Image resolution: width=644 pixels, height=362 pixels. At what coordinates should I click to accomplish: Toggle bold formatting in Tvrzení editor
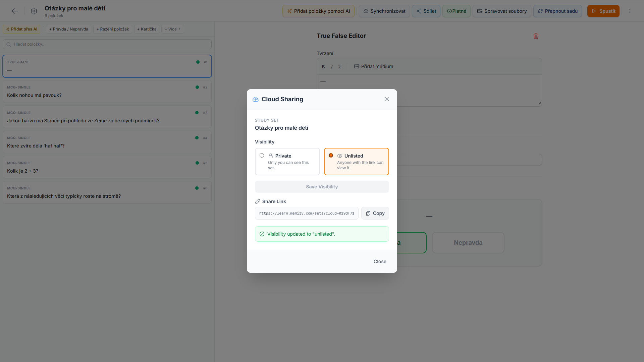[x=323, y=67]
